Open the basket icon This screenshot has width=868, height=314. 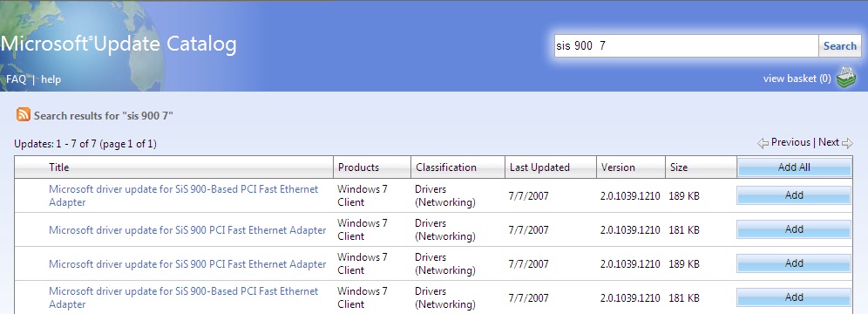[845, 78]
